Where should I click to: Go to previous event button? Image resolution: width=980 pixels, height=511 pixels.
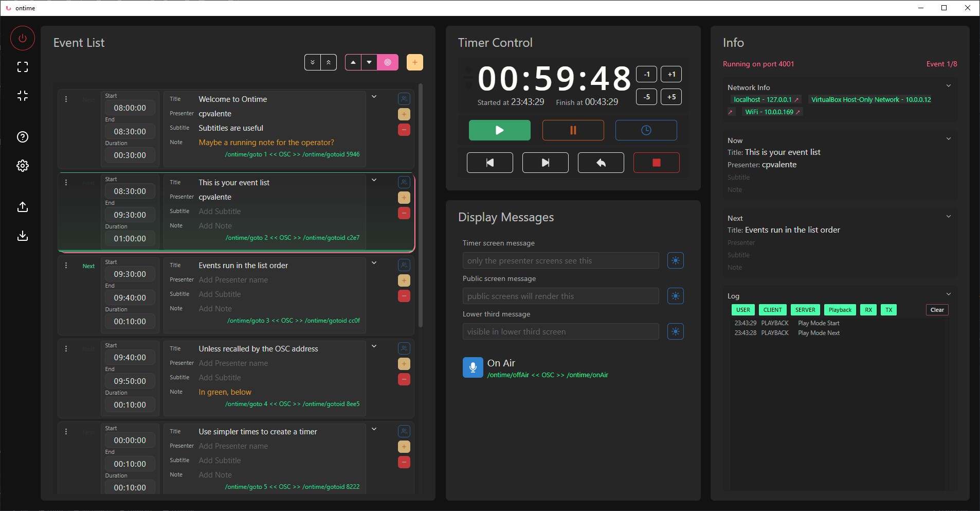tap(490, 163)
